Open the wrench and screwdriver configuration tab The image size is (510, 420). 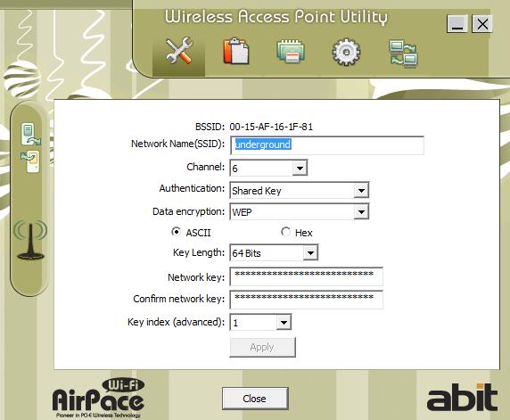[x=178, y=51]
